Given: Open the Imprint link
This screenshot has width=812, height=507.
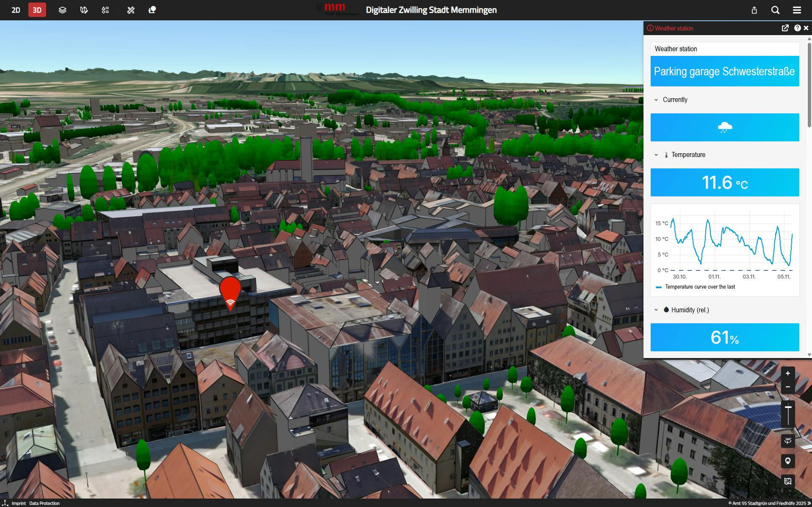Looking at the screenshot, I should pyautogui.click(x=19, y=503).
